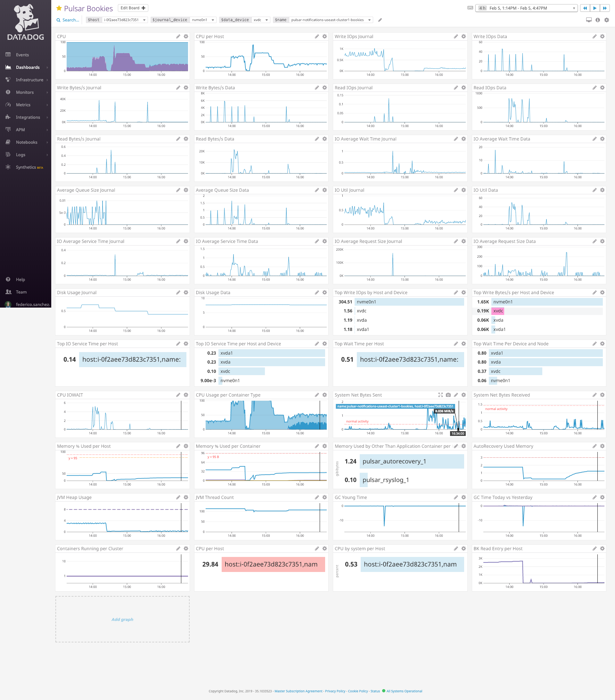Open Team in sidebar
This screenshot has height=700, width=615.
(x=21, y=292)
